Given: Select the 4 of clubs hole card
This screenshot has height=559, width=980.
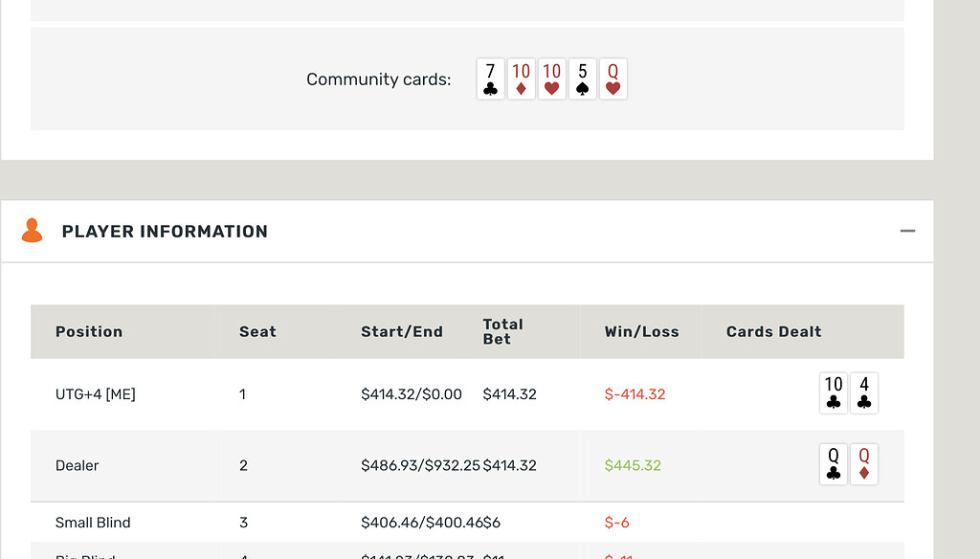Looking at the screenshot, I should point(864,392).
